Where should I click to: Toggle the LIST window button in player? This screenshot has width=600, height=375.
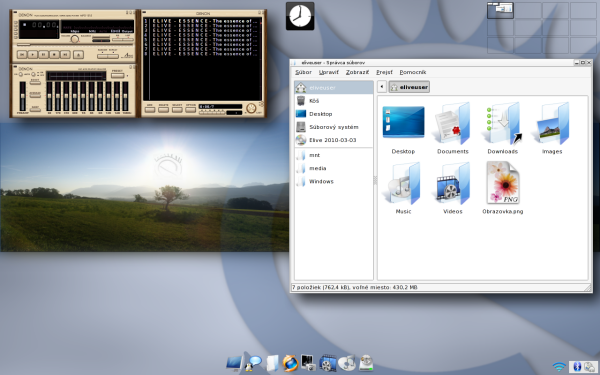pos(128,39)
